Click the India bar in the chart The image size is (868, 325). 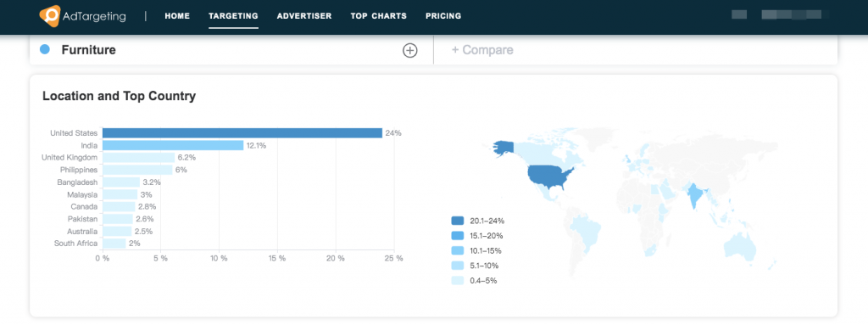(x=173, y=145)
